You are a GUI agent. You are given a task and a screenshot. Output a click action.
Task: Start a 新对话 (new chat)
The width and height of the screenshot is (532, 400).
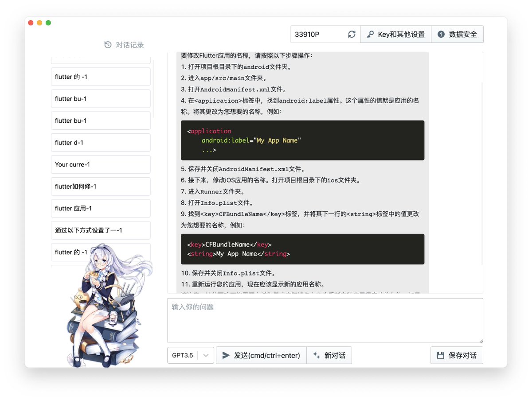(329, 355)
